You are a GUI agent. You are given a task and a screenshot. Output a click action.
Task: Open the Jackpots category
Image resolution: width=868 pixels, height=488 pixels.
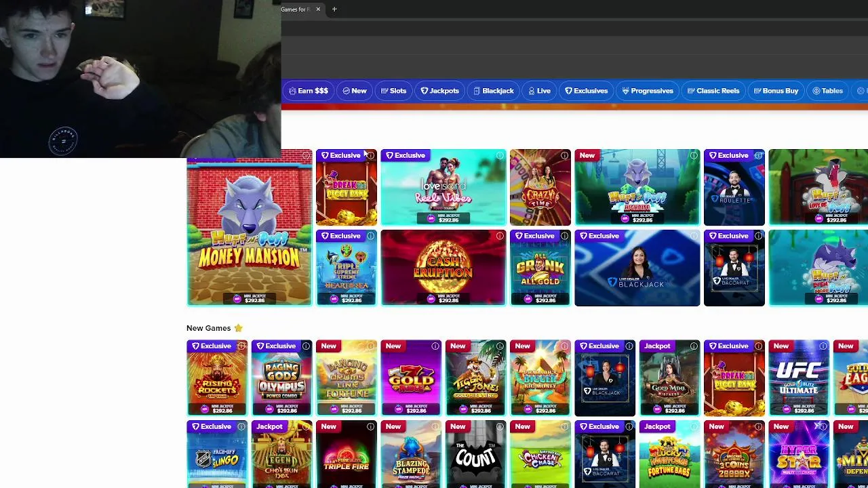click(439, 91)
